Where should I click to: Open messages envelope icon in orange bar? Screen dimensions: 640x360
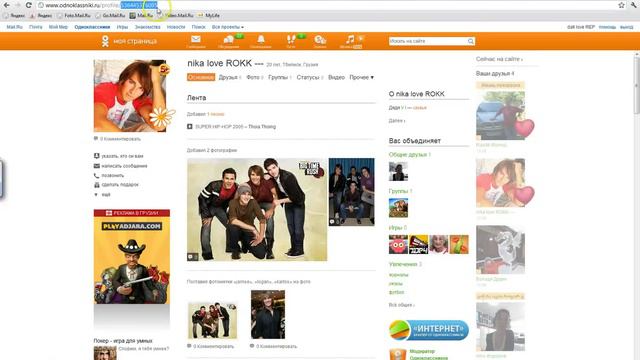click(x=196, y=40)
